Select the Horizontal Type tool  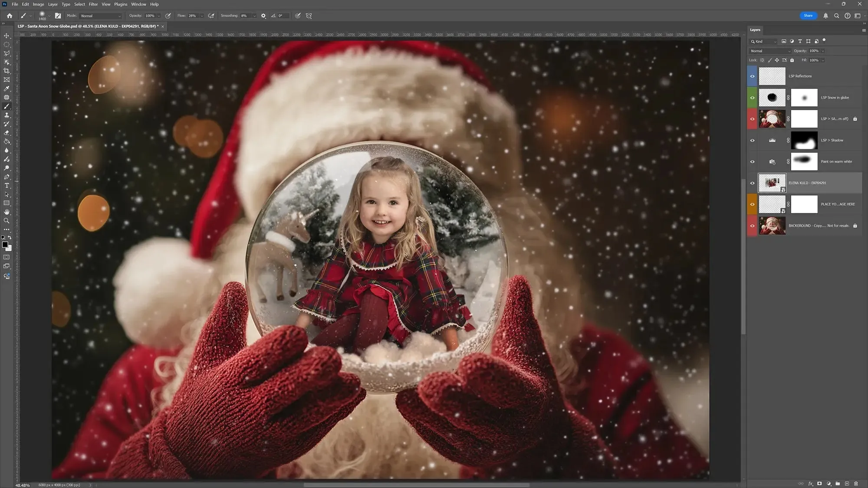click(x=7, y=185)
